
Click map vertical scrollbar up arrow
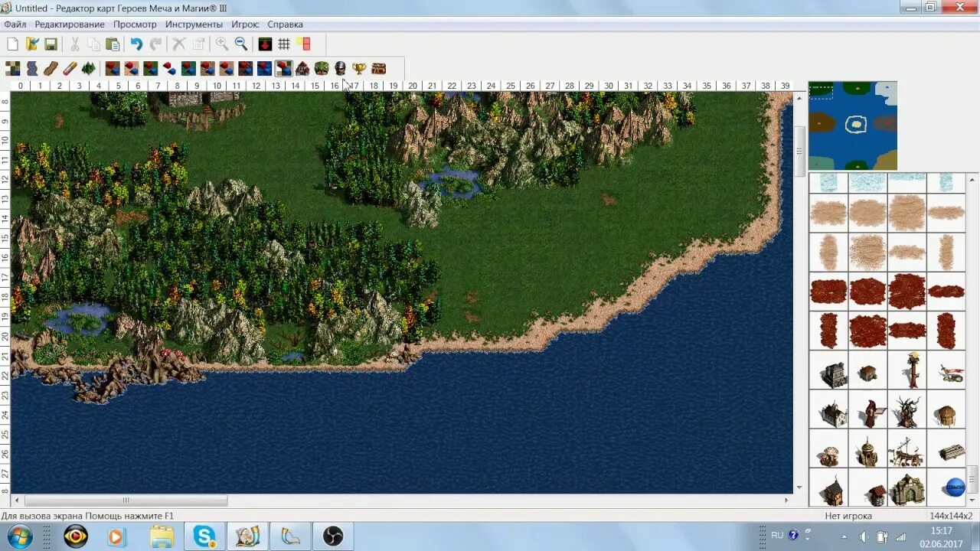pos(799,99)
